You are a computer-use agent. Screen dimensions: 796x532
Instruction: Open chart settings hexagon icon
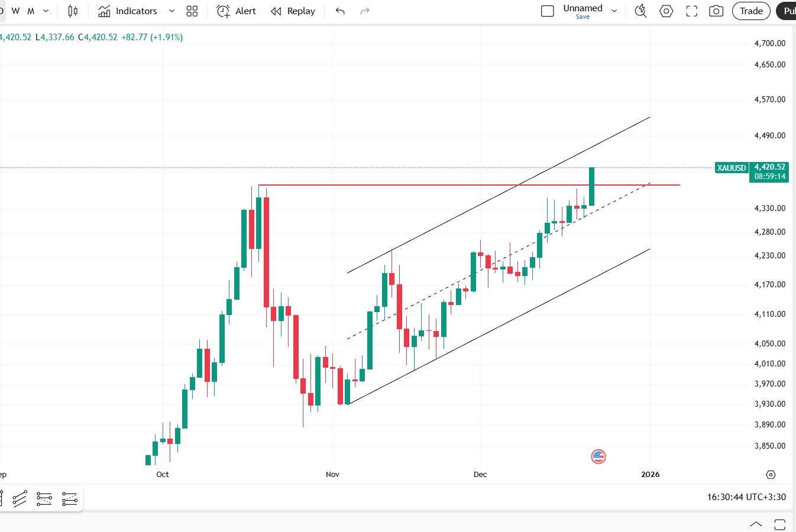(666, 11)
